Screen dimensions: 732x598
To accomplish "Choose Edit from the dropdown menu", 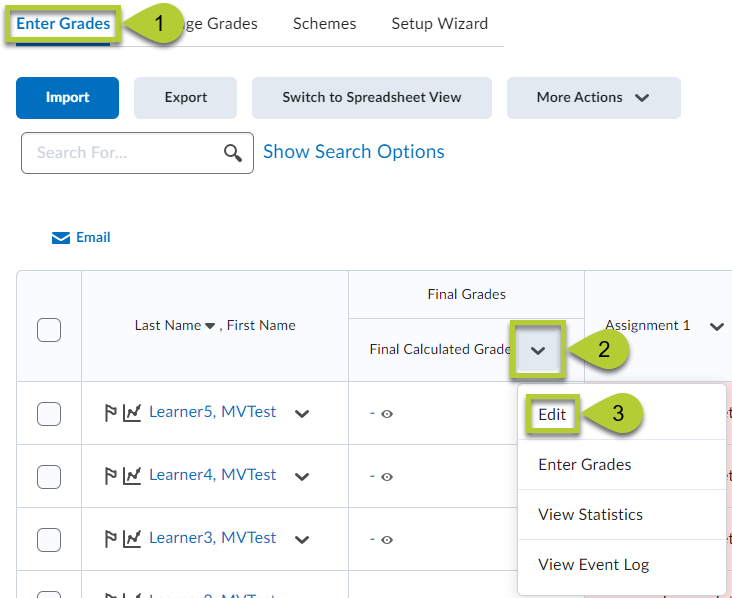I will point(552,414).
